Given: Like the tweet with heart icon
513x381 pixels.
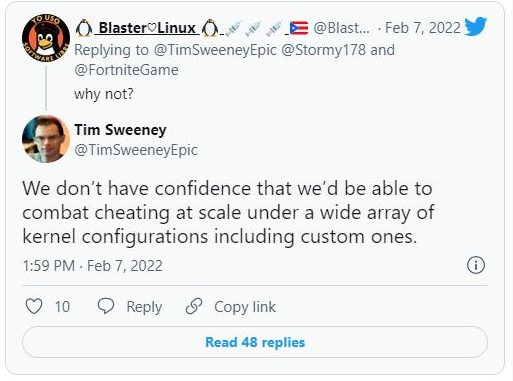Looking at the screenshot, I should point(34,306).
